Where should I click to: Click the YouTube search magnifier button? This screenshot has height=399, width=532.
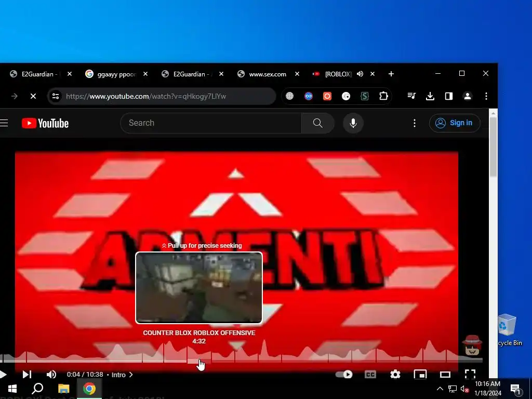point(317,123)
